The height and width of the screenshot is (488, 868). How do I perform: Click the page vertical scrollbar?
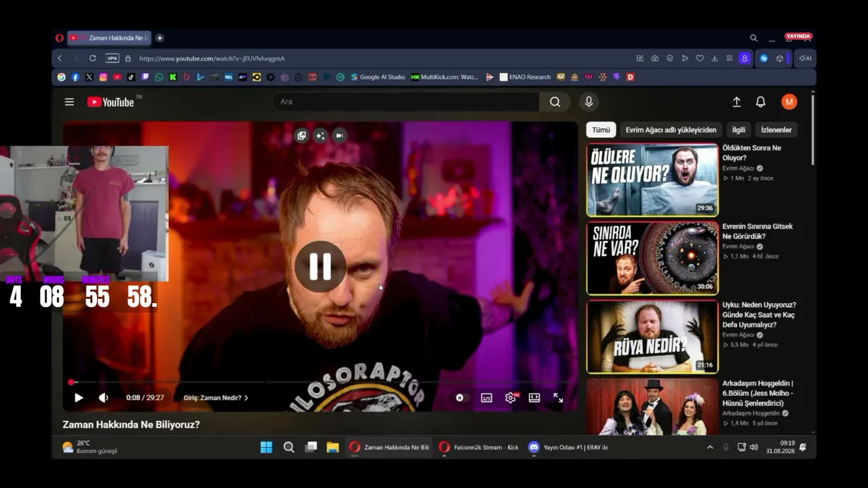coord(812,130)
